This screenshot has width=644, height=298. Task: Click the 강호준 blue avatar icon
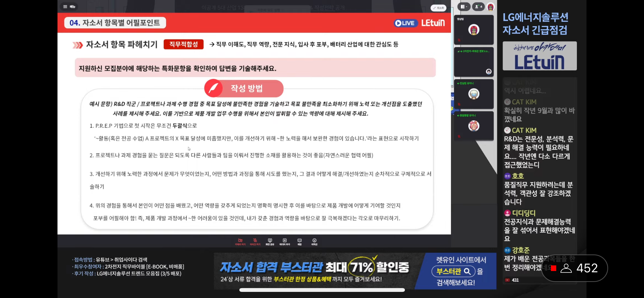pyautogui.click(x=507, y=250)
